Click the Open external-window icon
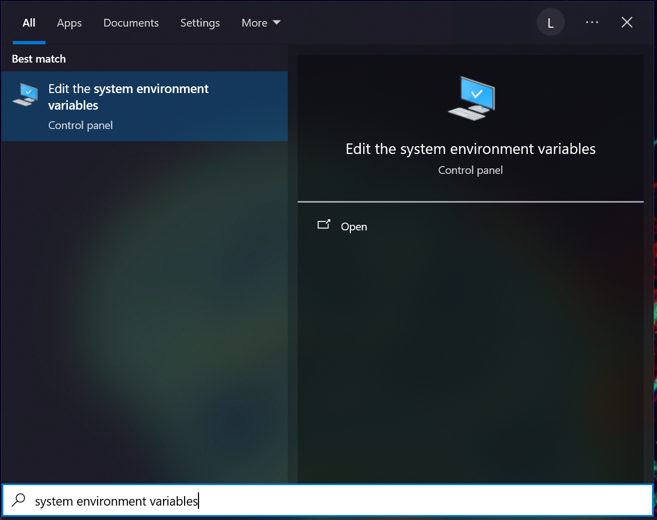 click(324, 225)
